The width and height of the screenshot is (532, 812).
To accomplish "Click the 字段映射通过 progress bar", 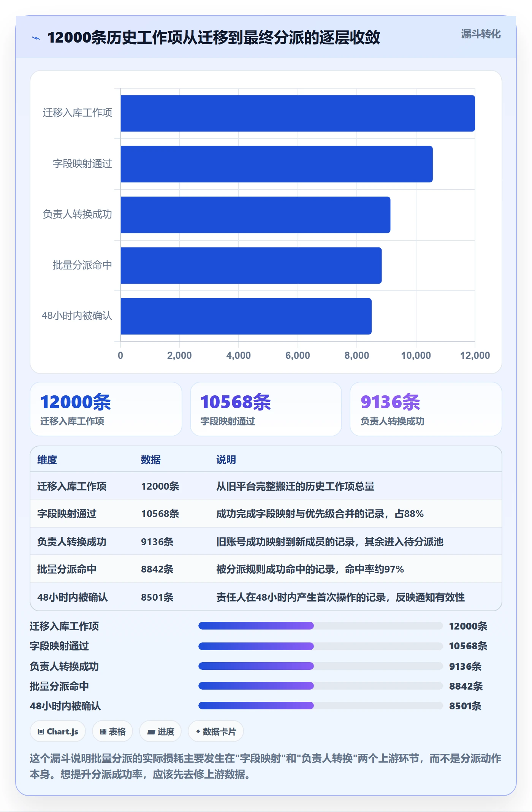I will [321, 646].
